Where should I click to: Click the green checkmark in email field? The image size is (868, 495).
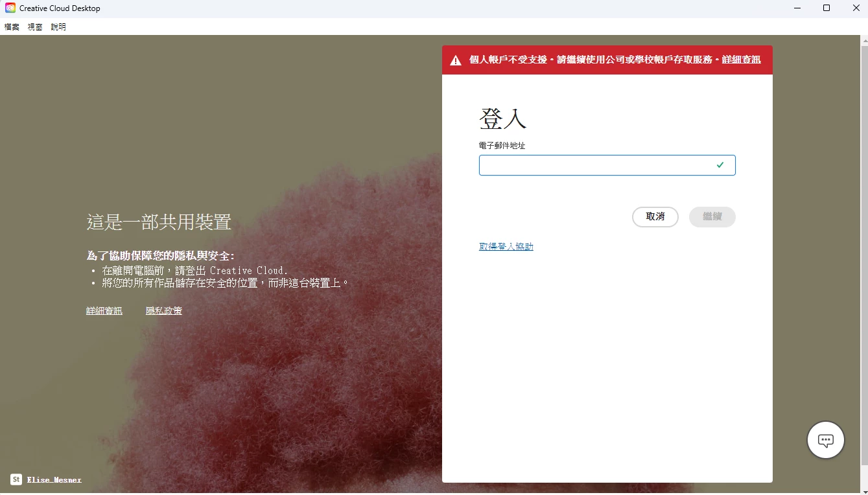pyautogui.click(x=720, y=165)
